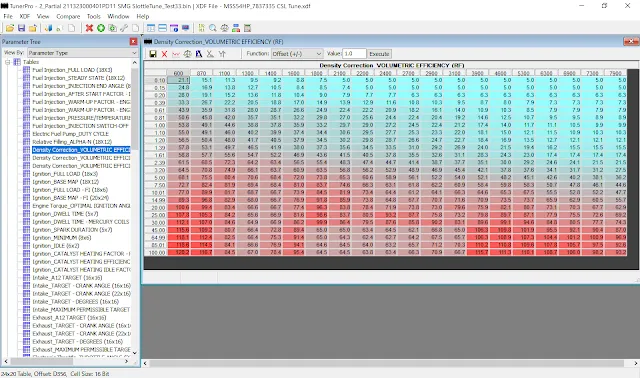Click the green duplicate-item icon
Screen dimensions: 640x378
tap(112, 28)
